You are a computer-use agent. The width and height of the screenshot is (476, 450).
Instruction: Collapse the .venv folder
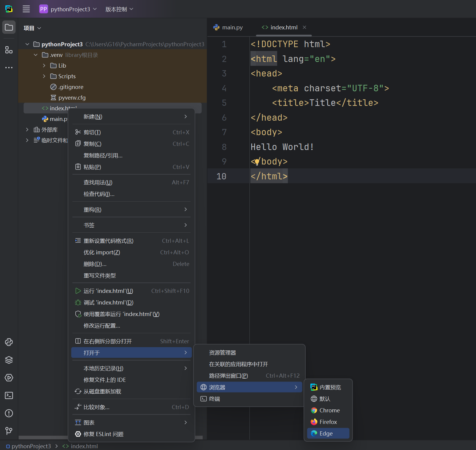[36, 55]
